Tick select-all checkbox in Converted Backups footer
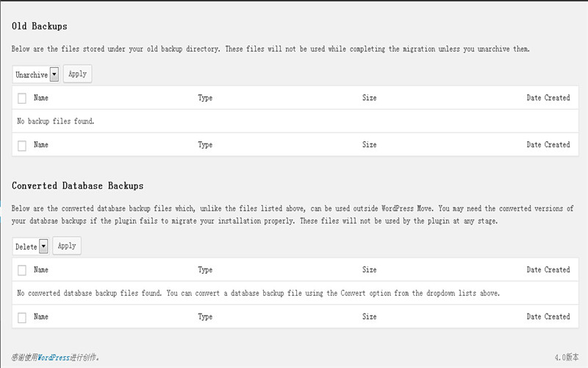This screenshot has width=588, height=368. pyautogui.click(x=22, y=317)
